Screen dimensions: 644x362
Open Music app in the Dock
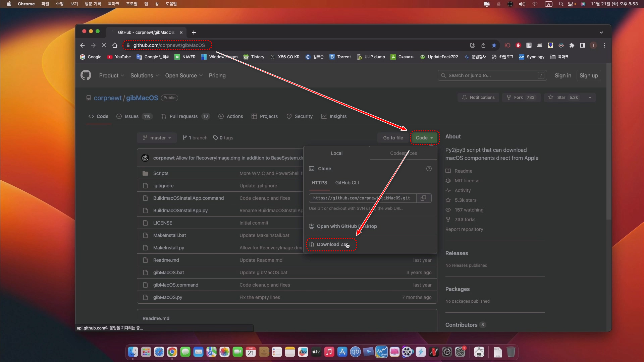(x=329, y=352)
